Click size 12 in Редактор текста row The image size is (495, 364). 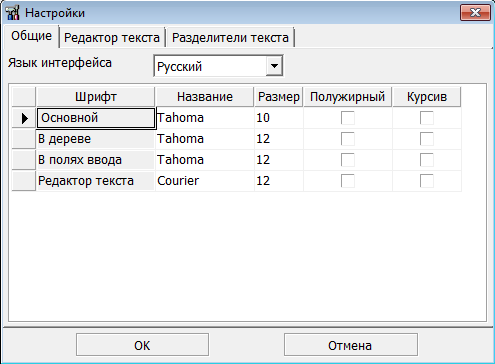(279, 181)
